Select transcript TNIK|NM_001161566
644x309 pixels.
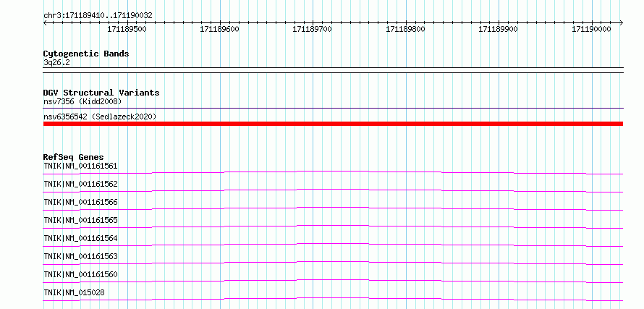tap(80, 202)
